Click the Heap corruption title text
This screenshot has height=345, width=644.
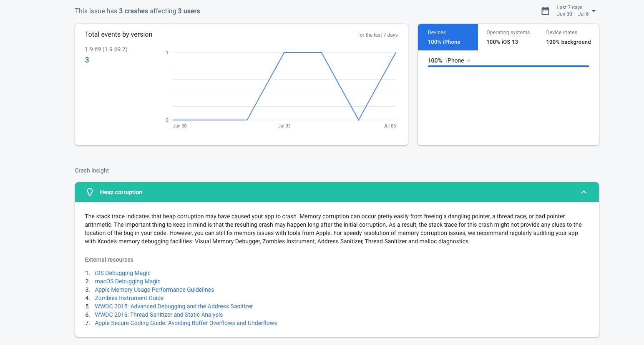[121, 192]
